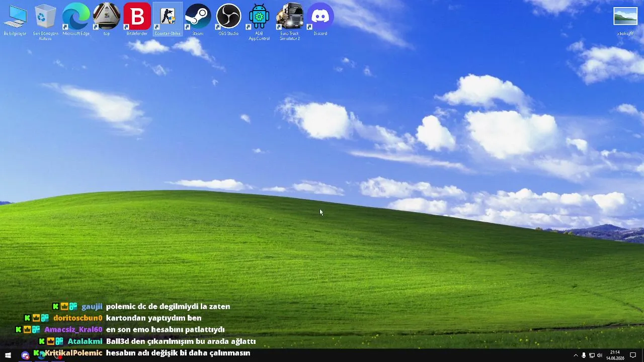Select the Counter-Strike desktop shortcut
This screenshot has height=362, width=644.
pyautogui.click(x=168, y=20)
